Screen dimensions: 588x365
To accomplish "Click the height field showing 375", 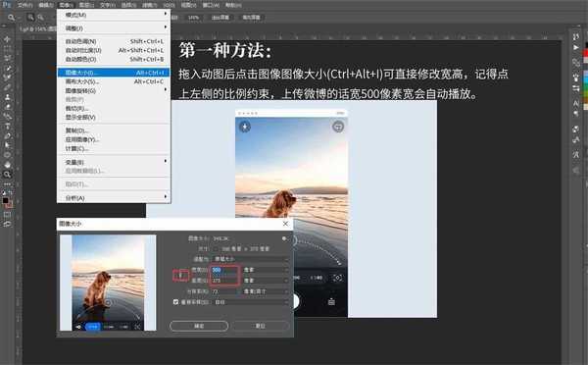I will coord(224,281).
